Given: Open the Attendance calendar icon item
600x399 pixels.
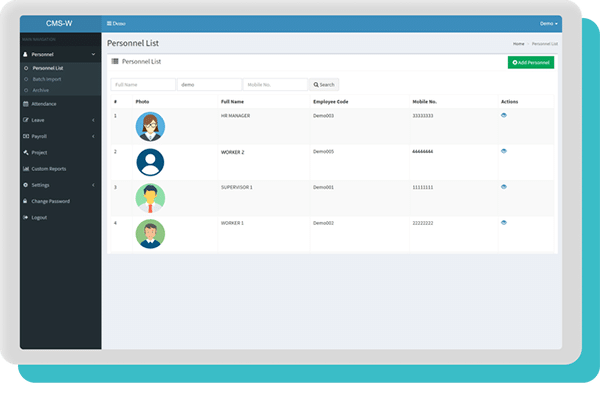Looking at the screenshot, I should (26, 104).
